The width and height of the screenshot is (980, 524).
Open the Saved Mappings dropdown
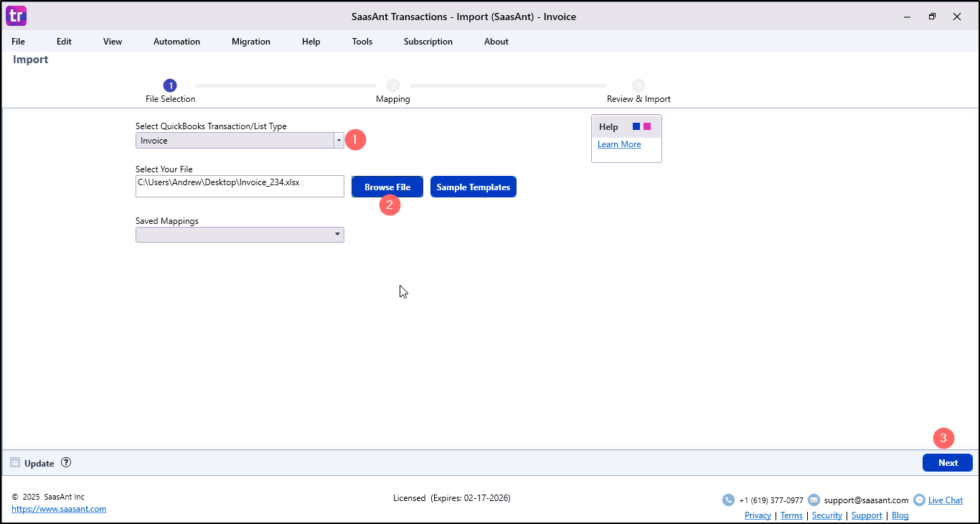click(337, 235)
